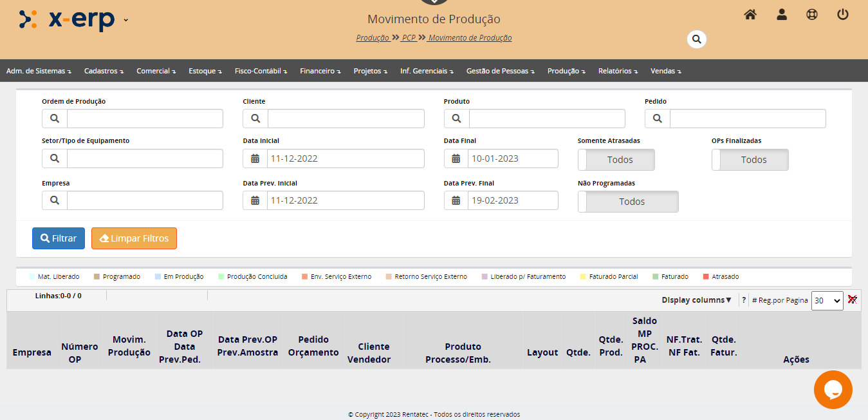
Task: Click the round search icon in header
Action: point(696,39)
